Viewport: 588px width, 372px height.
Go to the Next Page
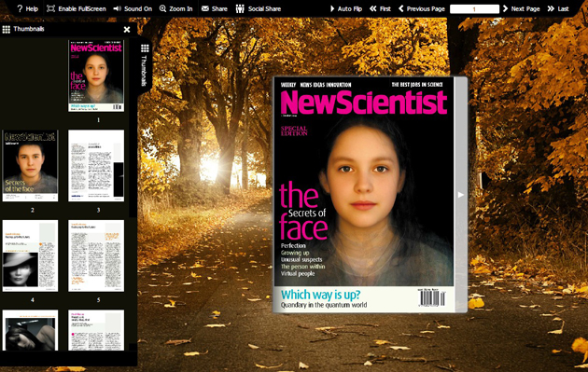[521, 8]
